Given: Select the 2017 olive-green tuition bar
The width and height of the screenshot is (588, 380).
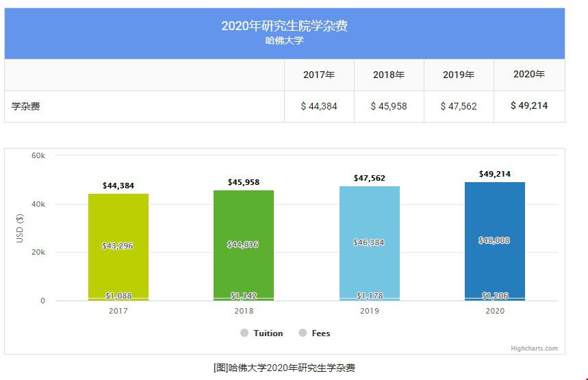Looking at the screenshot, I should [x=118, y=246].
